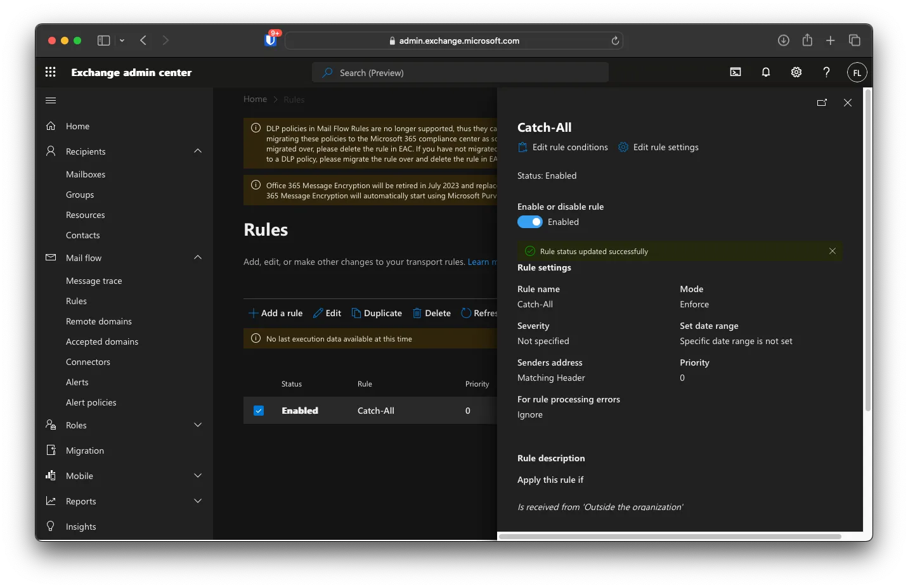Click the Mail flow envelope icon
This screenshot has width=908, height=588.
click(51, 257)
